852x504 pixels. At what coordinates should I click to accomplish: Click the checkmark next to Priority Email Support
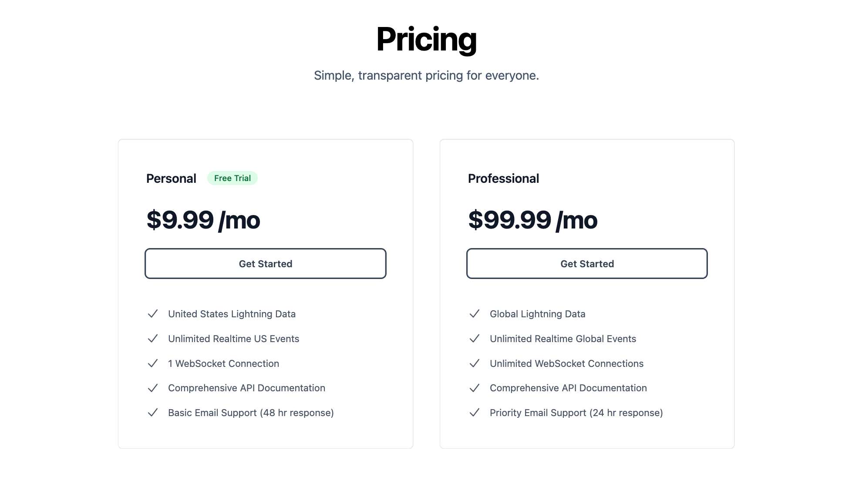tap(475, 413)
